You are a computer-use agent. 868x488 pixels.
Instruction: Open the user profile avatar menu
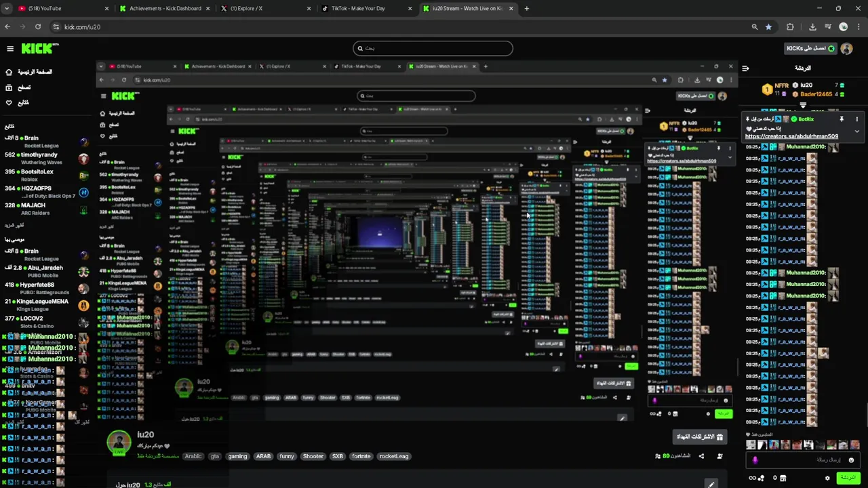coord(846,48)
